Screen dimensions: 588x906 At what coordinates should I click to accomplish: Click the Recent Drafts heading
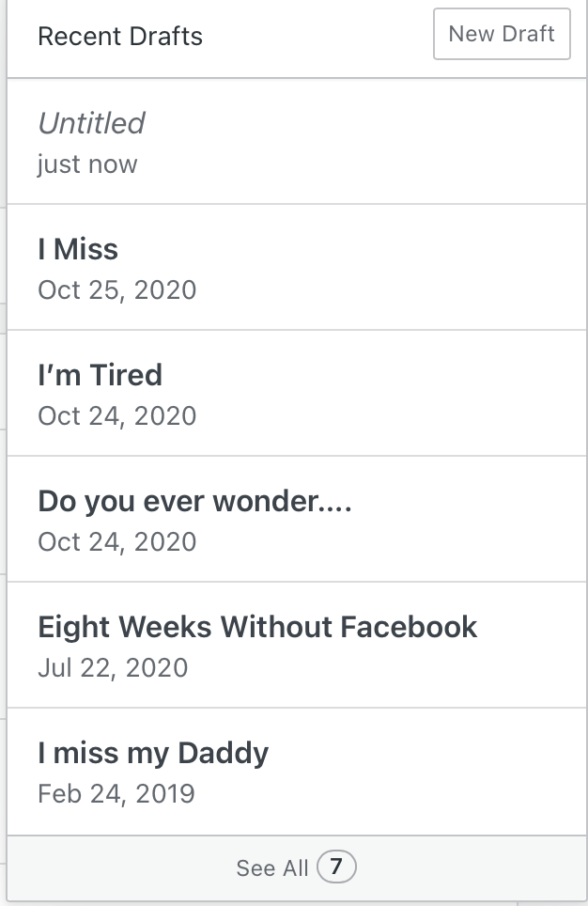120,38
